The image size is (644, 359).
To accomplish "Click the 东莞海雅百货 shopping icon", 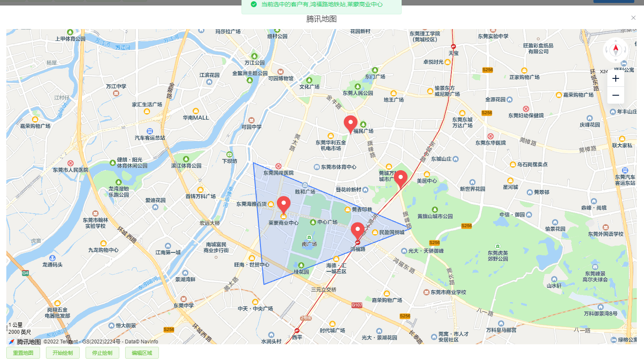I will 271,204.
